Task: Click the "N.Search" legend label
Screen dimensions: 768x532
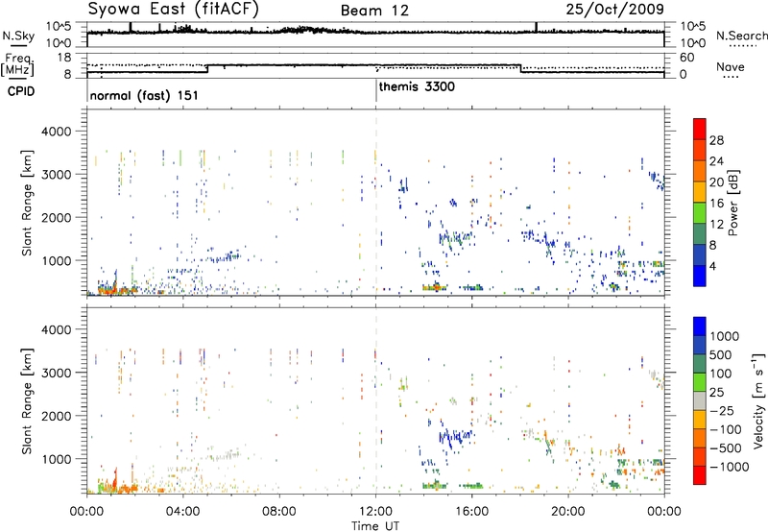Action: [x=741, y=36]
